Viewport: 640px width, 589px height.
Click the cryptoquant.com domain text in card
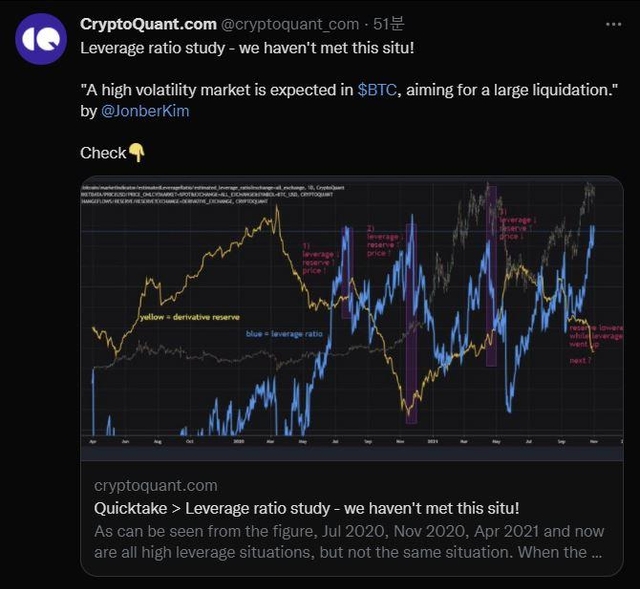click(x=155, y=485)
